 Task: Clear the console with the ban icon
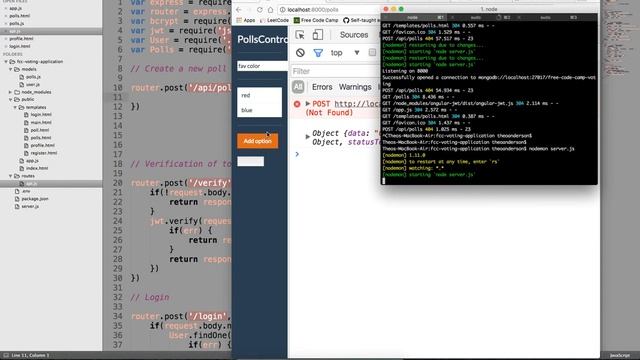300,53
